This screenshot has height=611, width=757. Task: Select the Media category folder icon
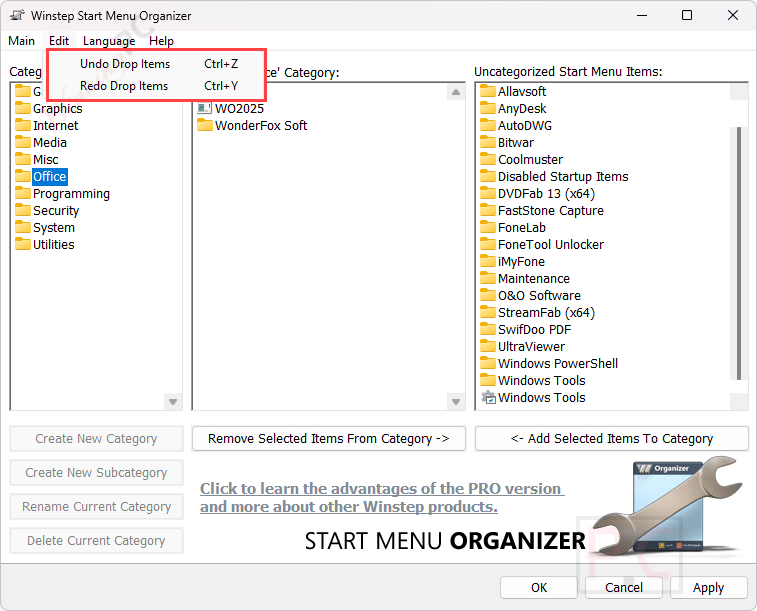pos(23,142)
